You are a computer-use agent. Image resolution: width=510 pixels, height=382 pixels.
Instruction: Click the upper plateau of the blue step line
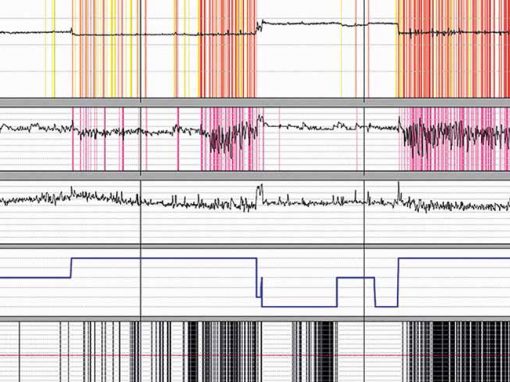click(164, 258)
